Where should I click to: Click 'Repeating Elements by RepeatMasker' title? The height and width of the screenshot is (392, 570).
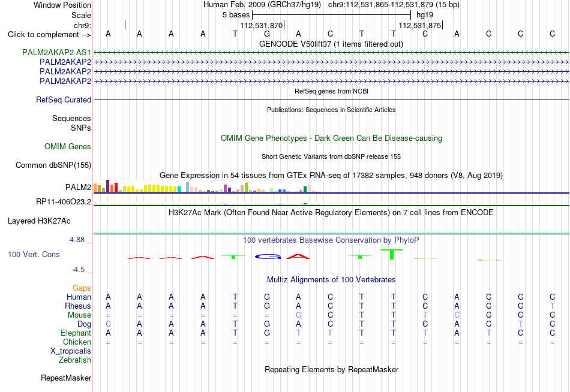331,369
